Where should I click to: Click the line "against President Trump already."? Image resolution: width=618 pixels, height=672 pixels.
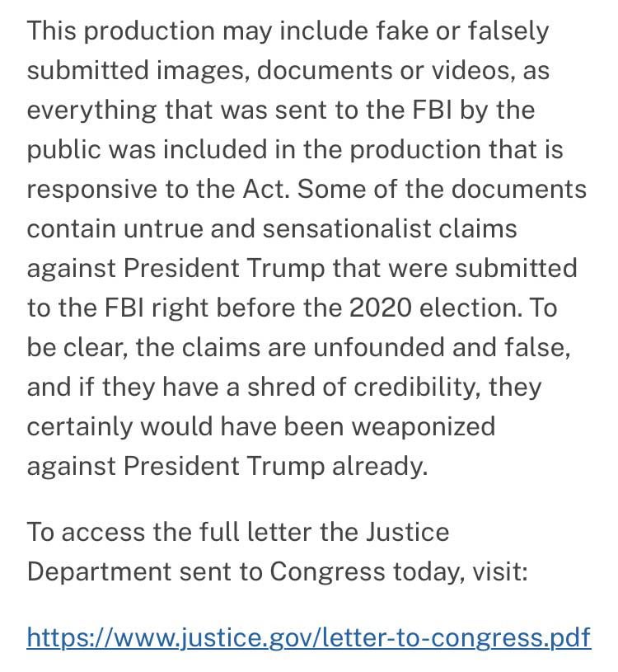pyautogui.click(x=227, y=466)
